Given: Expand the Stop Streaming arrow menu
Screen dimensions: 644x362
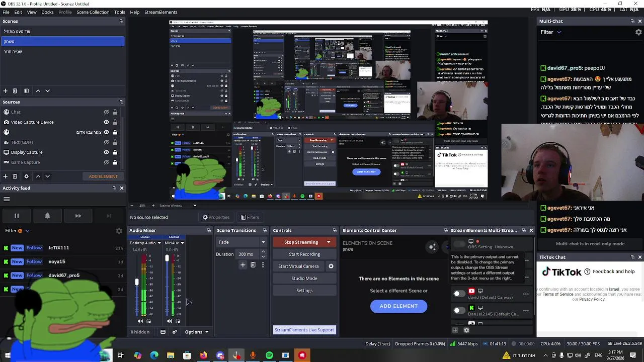Looking at the screenshot, I should 329,242.
